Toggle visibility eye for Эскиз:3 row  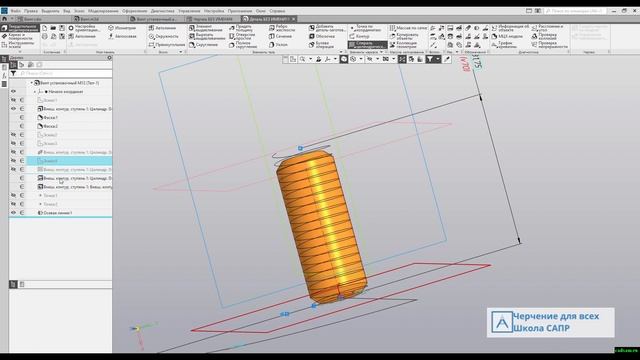pos(13,143)
